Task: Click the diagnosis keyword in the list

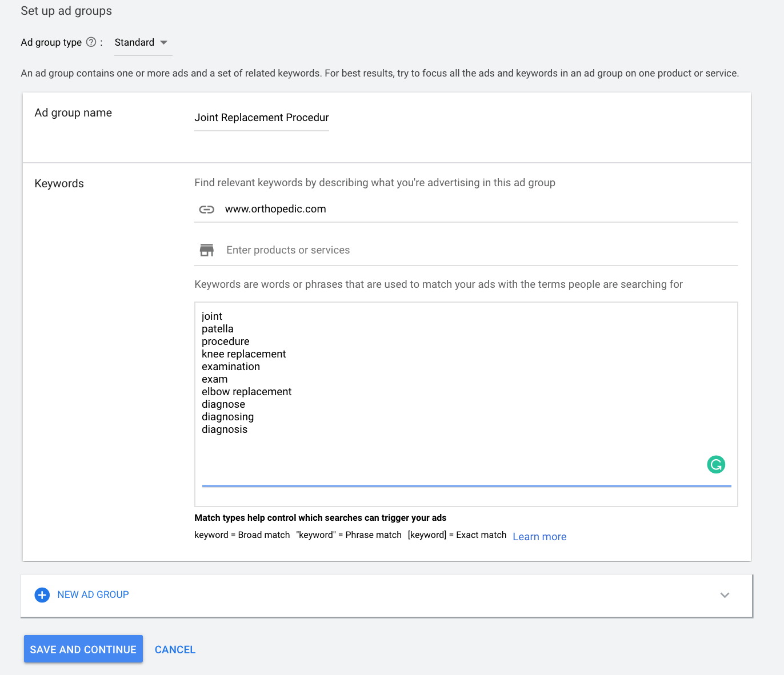Action: click(x=225, y=429)
